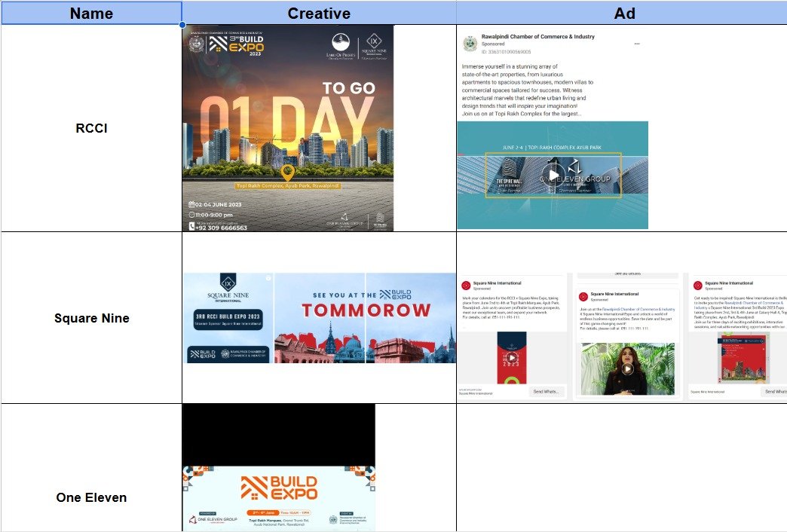Select the Square Nine name cell
The width and height of the screenshot is (787, 532).
[x=90, y=318]
